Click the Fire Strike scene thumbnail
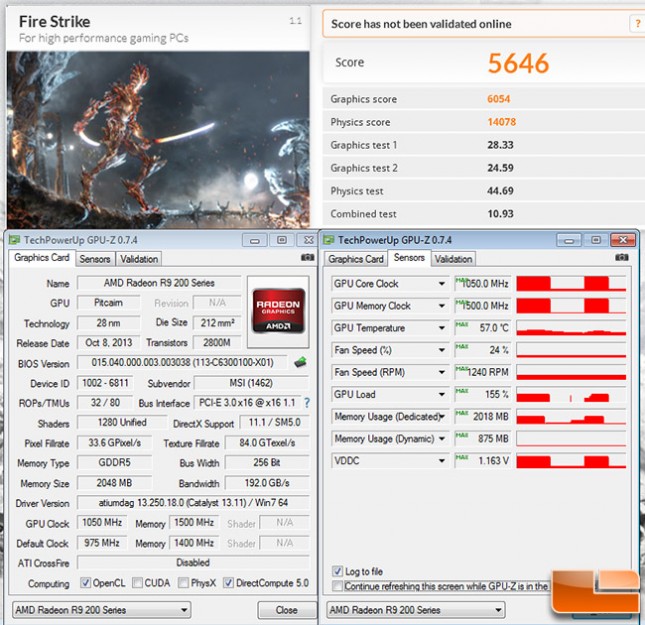This screenshot has width=645, height=625. (x=158, y=139)
